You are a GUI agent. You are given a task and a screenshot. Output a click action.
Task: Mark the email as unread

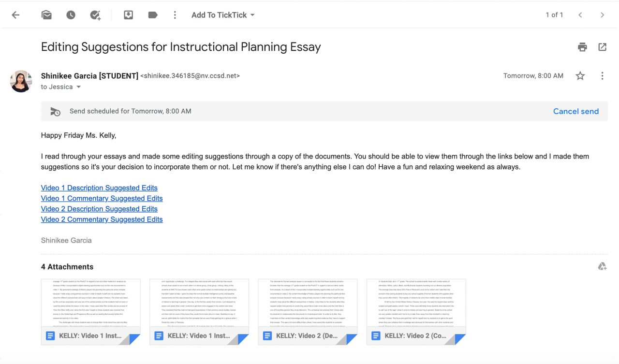46,15
